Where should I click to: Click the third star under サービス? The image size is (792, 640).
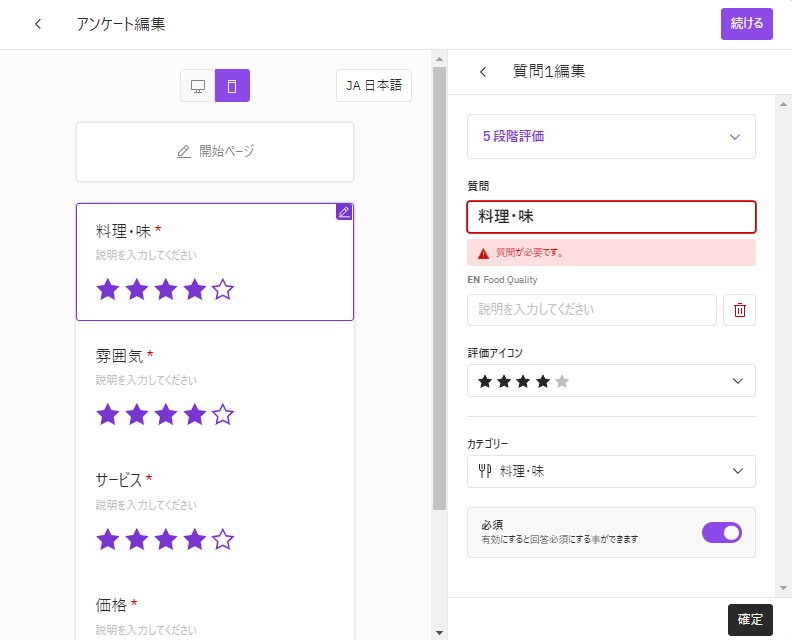[x=165, y=540]
